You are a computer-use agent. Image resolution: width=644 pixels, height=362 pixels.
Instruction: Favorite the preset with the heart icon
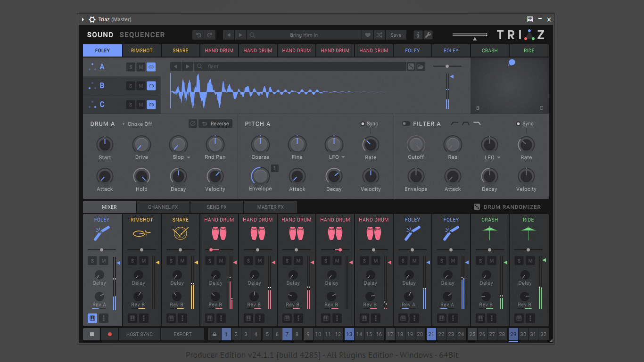tap(368, 35)
